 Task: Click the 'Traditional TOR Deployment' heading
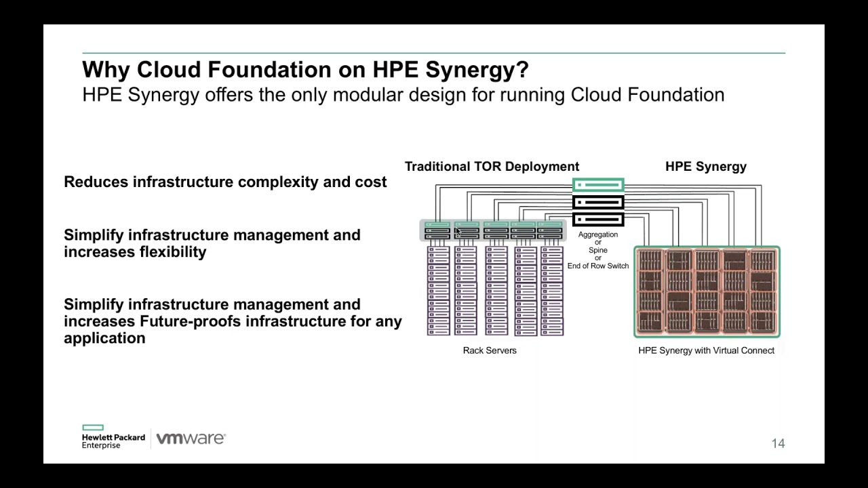[x=492, y=167]
